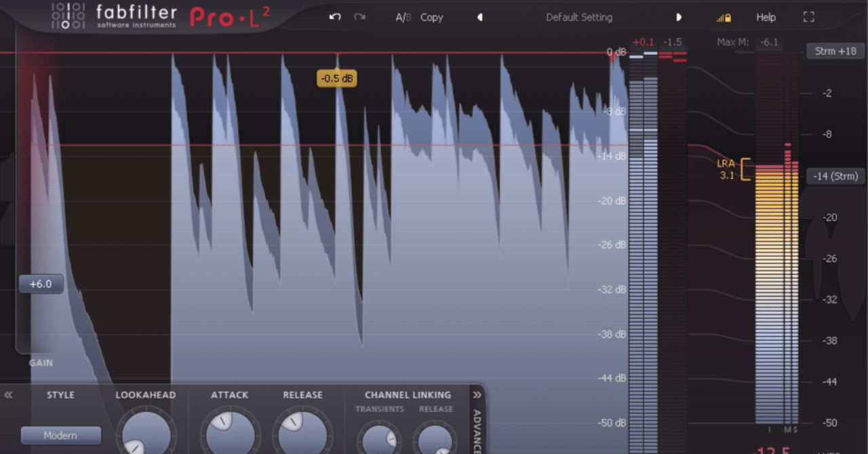Click the -14 (Strm) target marker

(836, 176)
